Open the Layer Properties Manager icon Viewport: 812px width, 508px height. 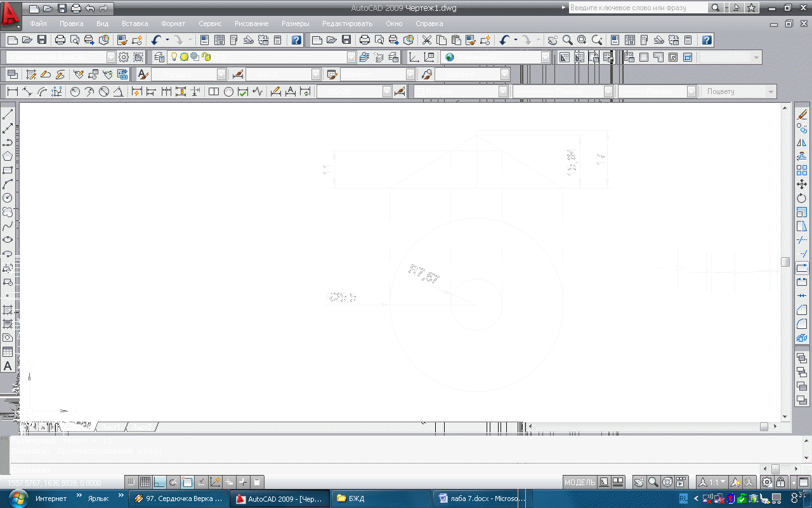(x=159, y=57)
